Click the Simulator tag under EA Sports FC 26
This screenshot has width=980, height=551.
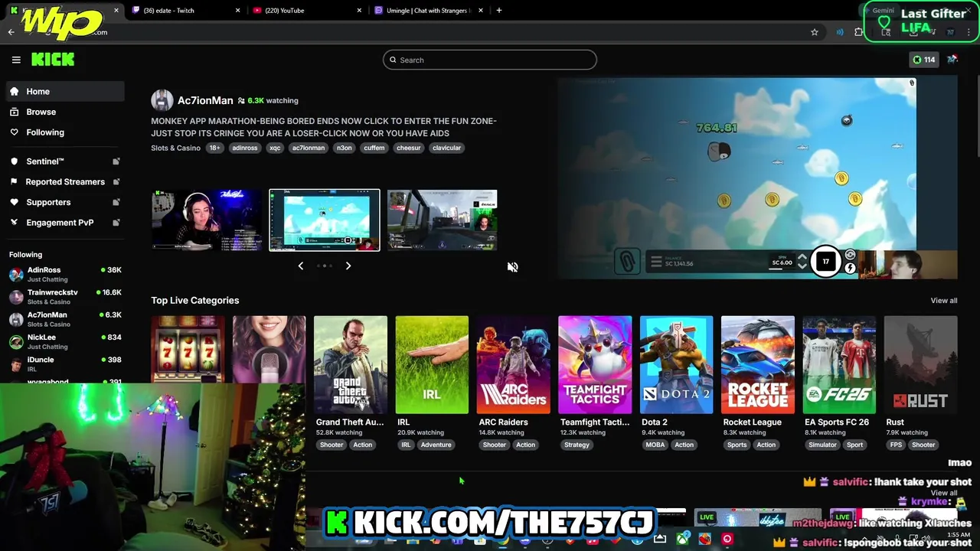[823, 445]
